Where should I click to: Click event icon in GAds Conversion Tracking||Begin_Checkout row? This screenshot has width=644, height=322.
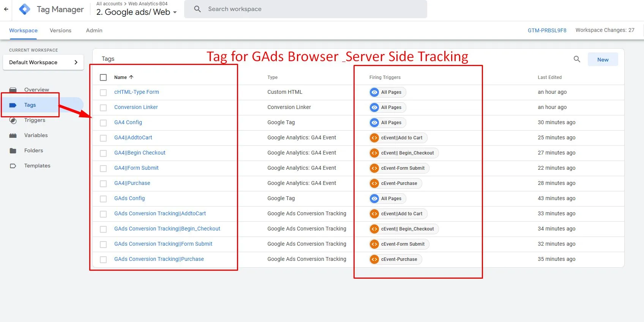click(x=374, y=229)
